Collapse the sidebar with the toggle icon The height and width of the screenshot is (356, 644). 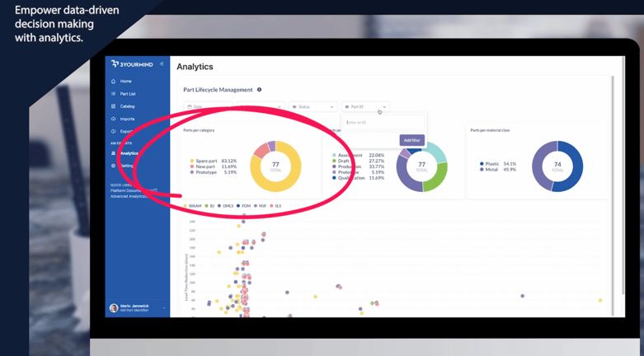click(162, 64)
